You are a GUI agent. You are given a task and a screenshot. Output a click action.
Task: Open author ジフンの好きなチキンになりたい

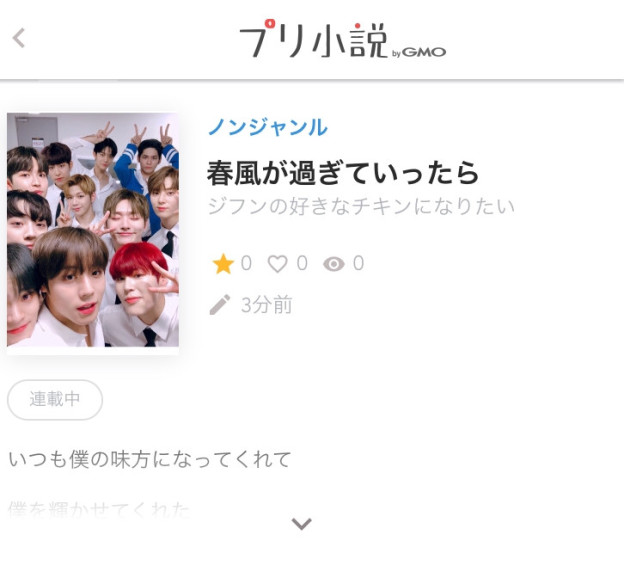point(361,206)
